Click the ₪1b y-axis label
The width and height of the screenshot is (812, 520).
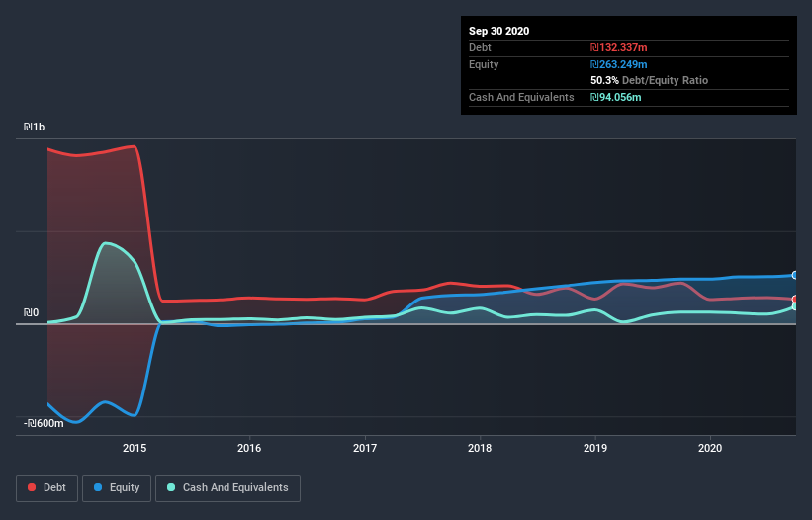tap(34, 128)
